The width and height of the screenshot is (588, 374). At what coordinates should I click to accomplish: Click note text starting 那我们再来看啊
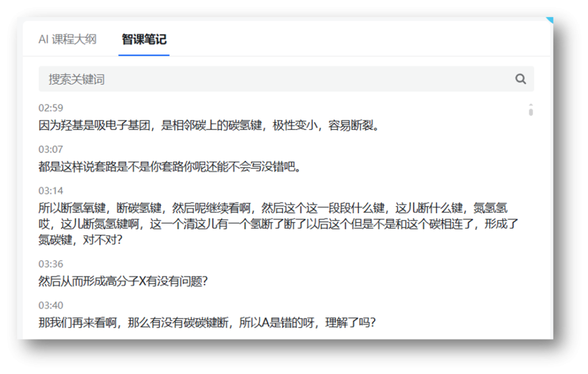(x=207, y=322)
